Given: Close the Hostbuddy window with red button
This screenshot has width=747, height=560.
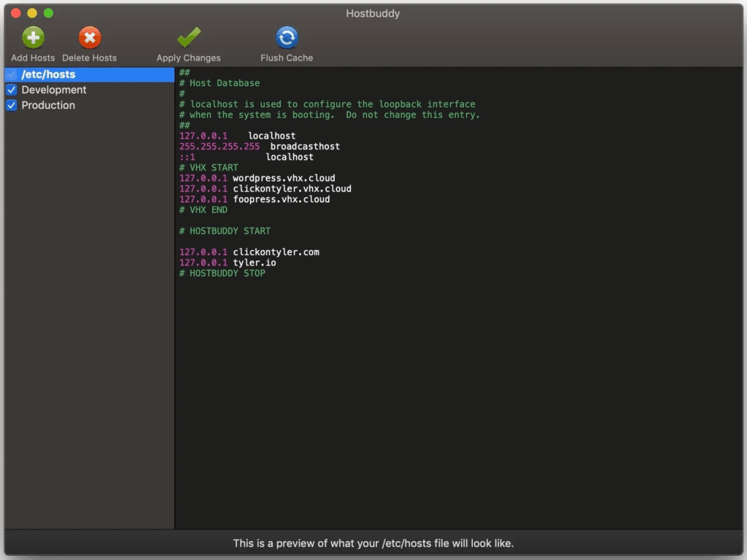Looking at the screenshot, I should pyautogui.click(x=16, y=13).
